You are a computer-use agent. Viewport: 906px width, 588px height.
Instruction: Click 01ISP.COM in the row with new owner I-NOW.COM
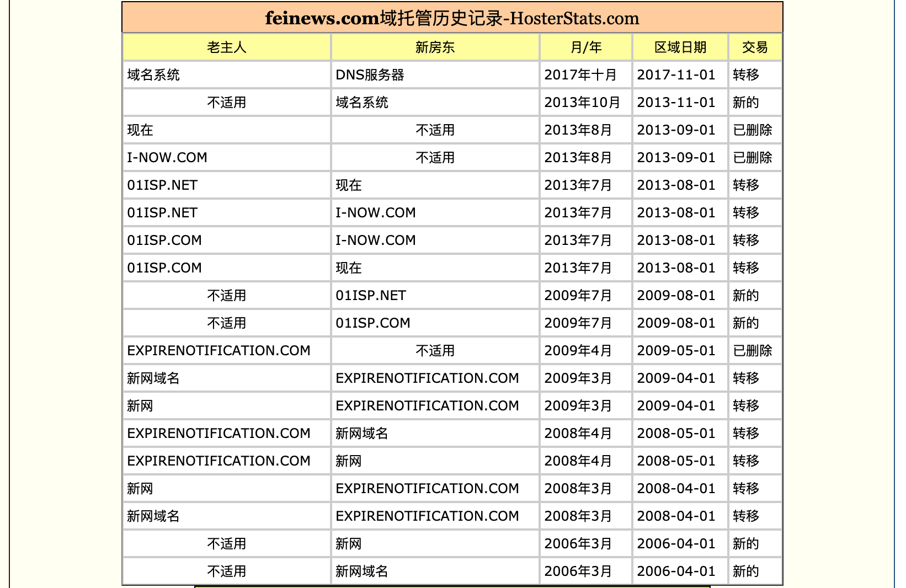point(164,240)
